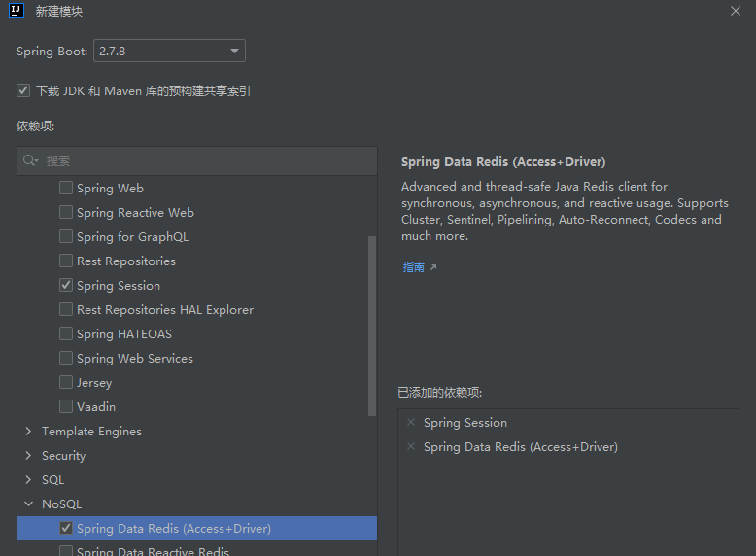Remove Spring Data Redis from added list
This screenshot has height=556, width=756.
pyautogui.click(x=411, y=447)
